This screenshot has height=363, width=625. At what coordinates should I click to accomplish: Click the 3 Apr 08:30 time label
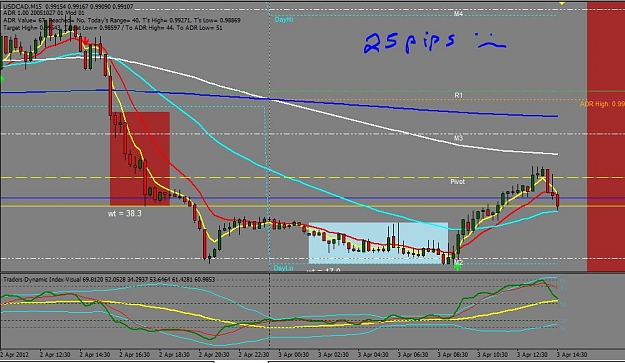tap(453, 355)
